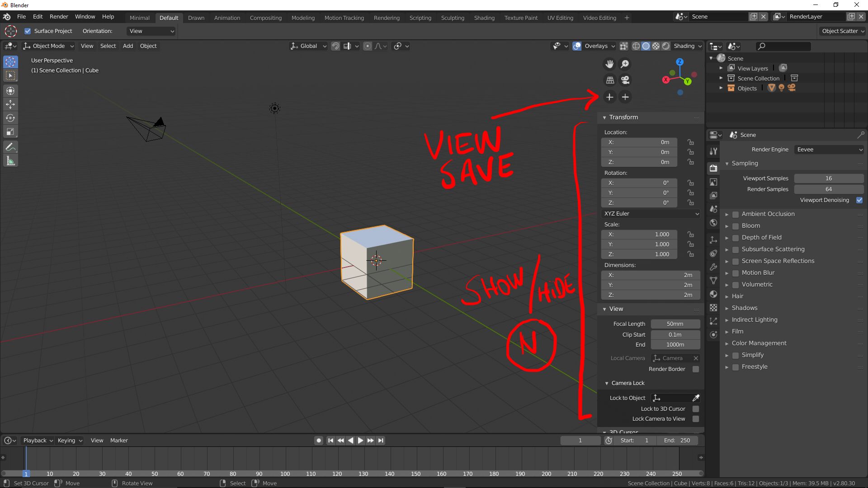The width and height of the screenshot is (868, 488).
Task: Select the Rotate tool in left toolbar
Action: tap(10, 118)
